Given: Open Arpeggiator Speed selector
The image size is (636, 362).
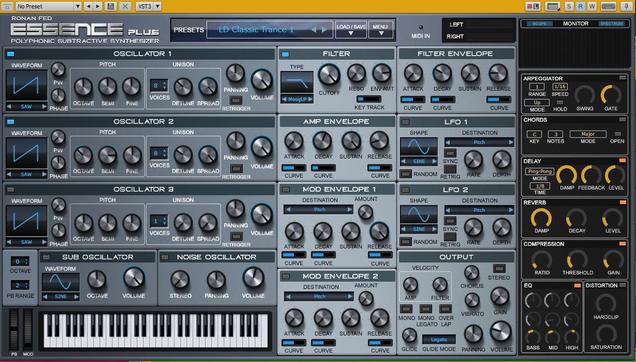Looking at the screenshot, I should point(560,87).
